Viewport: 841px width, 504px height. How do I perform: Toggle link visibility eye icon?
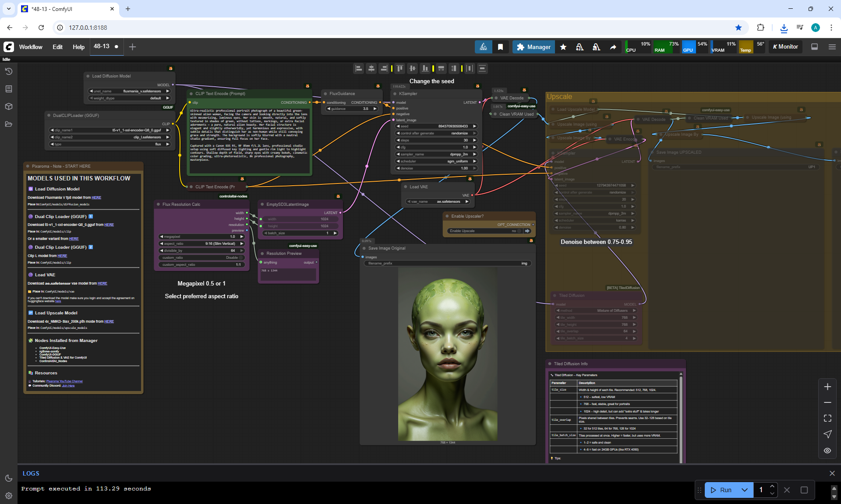827,450
